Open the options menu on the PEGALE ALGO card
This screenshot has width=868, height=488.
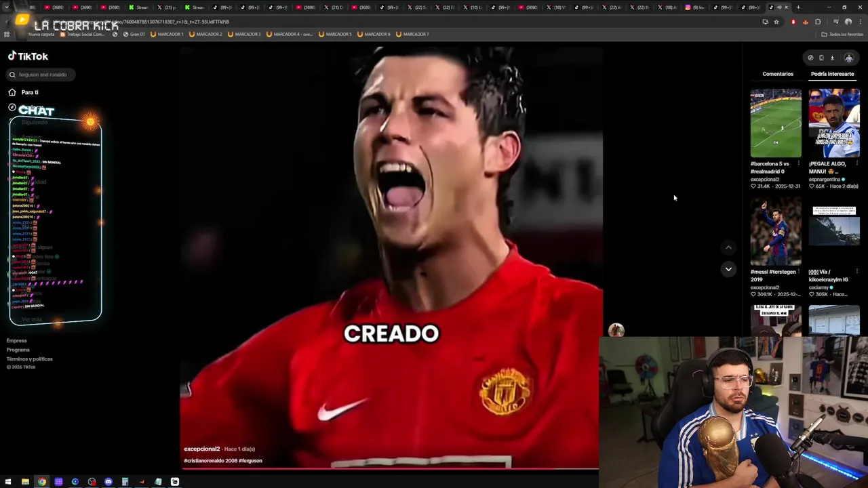(857, 163)
